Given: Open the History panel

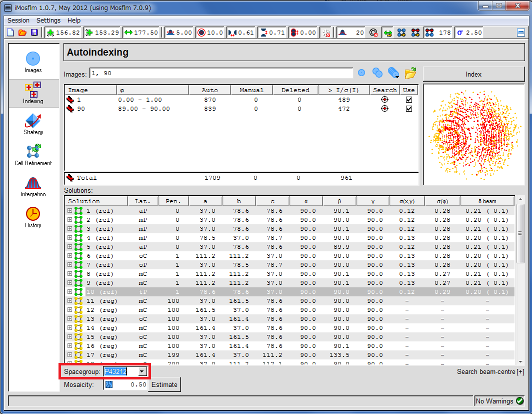Looking at the screenshot, I should 33,217.
